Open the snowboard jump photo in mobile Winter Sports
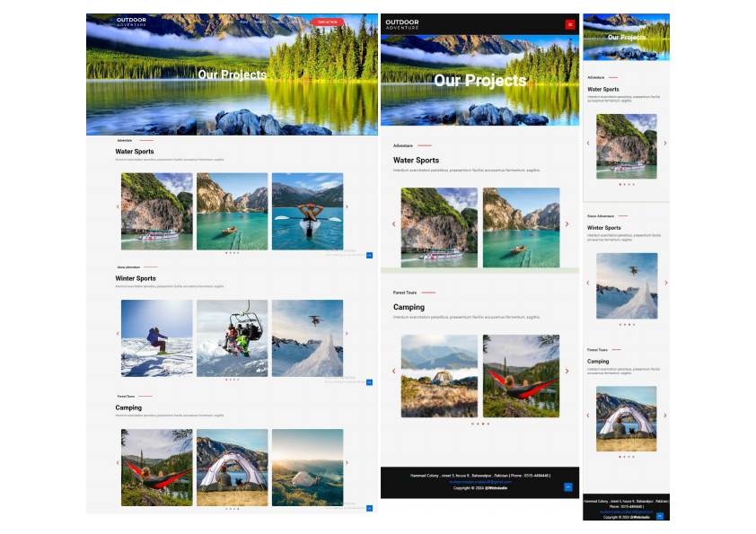756x534 pixels. click(627, 285)
